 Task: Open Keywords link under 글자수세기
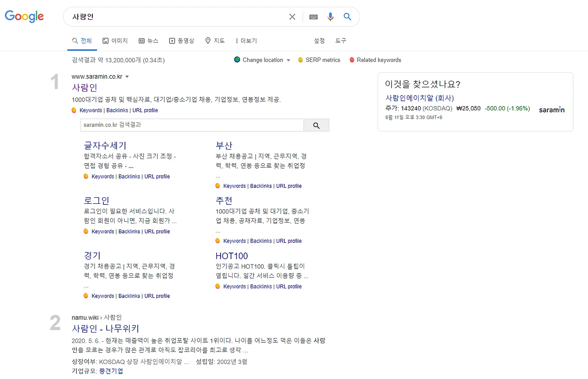(103, 177)
